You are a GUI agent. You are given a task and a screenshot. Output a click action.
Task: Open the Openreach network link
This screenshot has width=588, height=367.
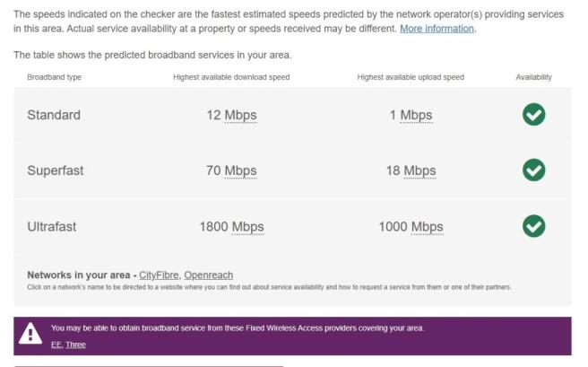[x=209, y=275]
